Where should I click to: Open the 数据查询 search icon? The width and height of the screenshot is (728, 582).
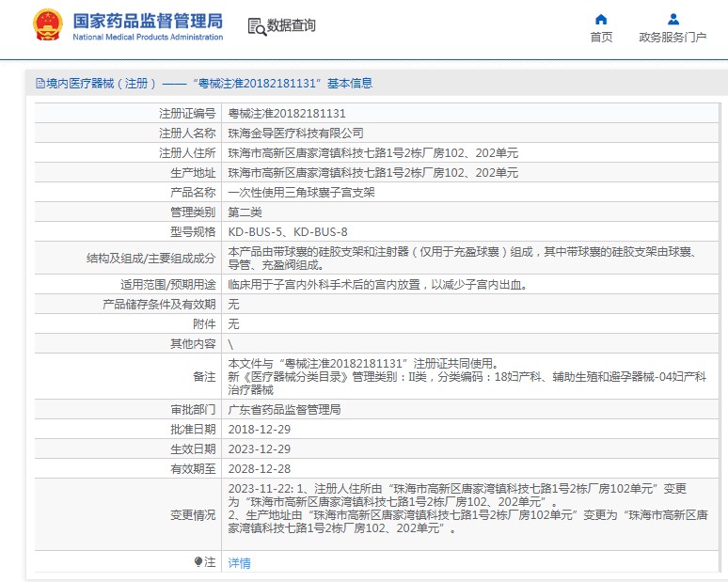[x=257, y=26]
